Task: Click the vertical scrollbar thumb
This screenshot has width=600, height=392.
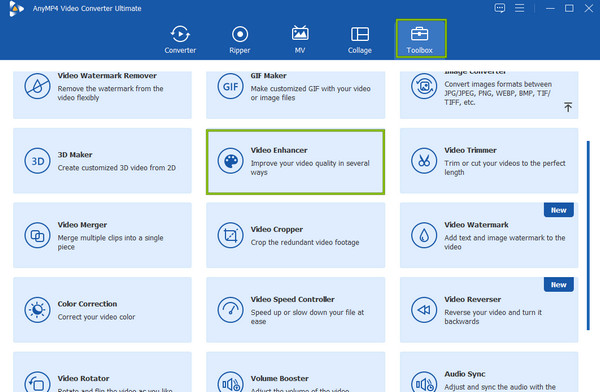Action: tap(588, 235)
